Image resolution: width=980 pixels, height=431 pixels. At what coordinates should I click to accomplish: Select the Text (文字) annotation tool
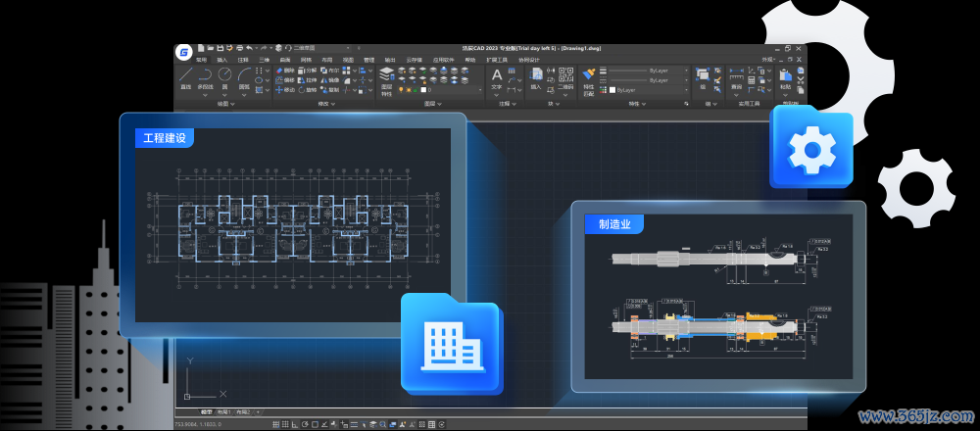[x=496, y=76]
